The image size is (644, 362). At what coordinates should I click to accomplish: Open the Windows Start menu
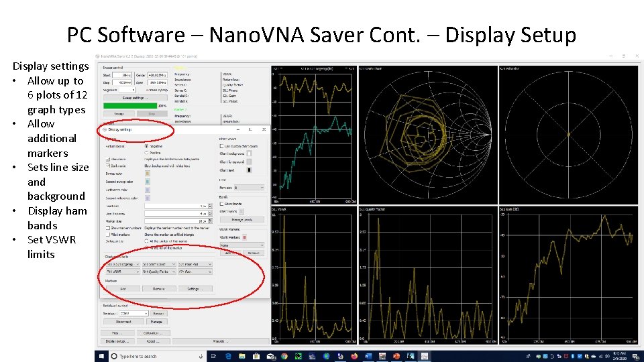tap(101, 356)
